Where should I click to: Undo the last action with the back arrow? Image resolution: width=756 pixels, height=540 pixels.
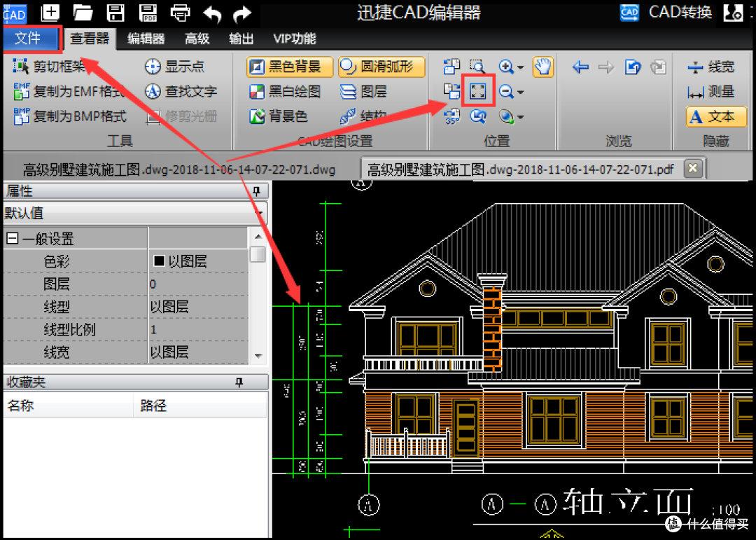(x=212, y=13)
